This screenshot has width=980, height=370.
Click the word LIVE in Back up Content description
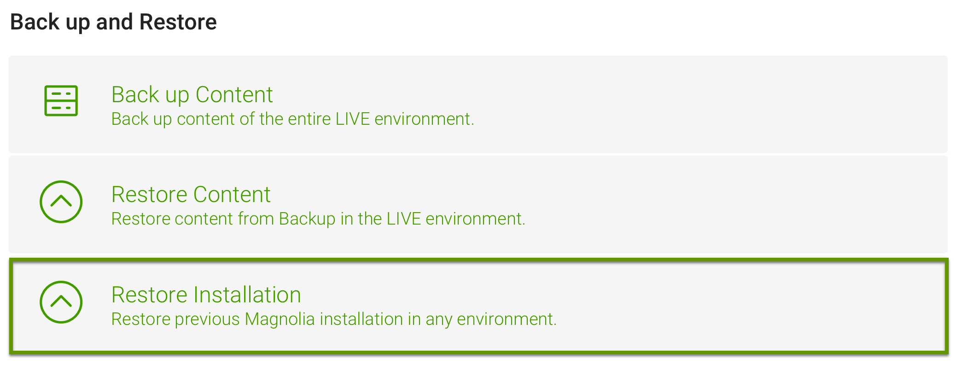[x=352, y=119]
